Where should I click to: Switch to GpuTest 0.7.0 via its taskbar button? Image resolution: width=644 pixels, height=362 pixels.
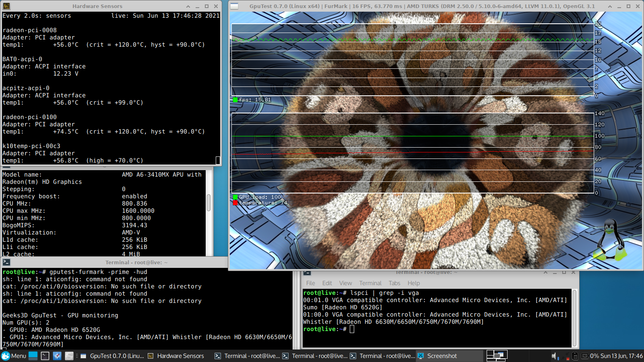[112, 356]
